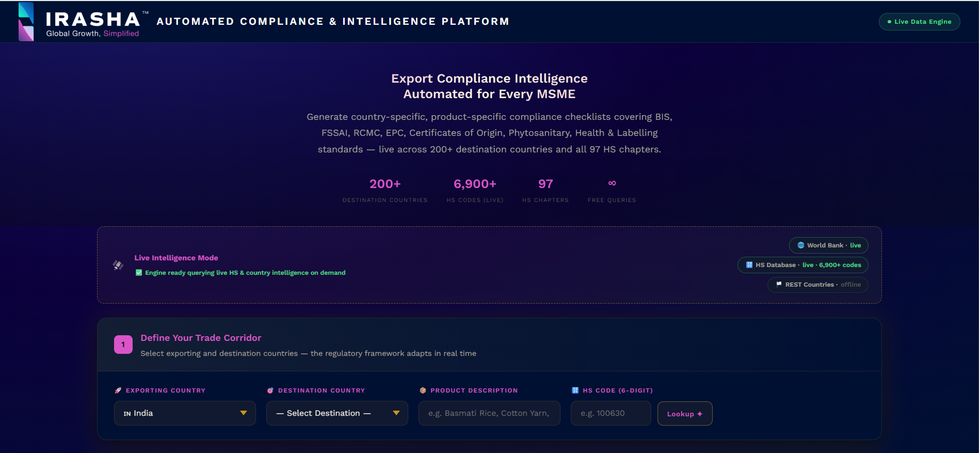Click the step 1 number badge
Viewport: 980px width, 453px height.
pos(123,345)
